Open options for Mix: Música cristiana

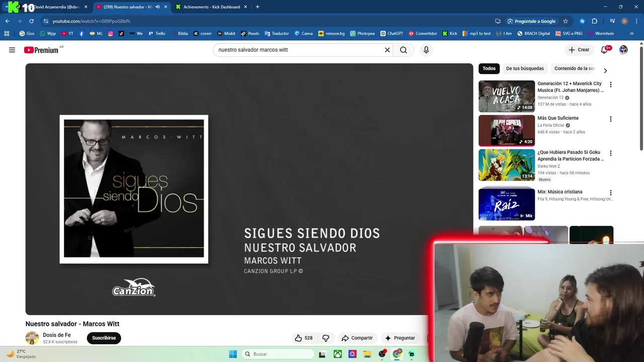611,193
